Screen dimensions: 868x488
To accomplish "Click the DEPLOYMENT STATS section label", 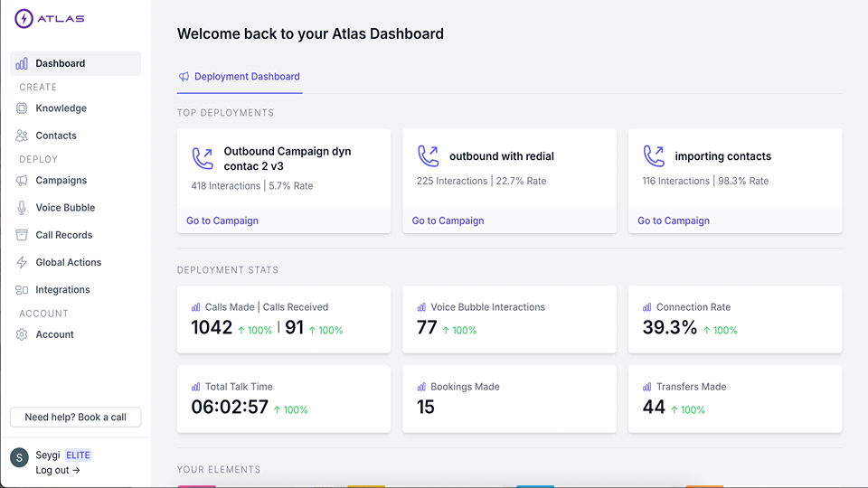I will 228,270.
